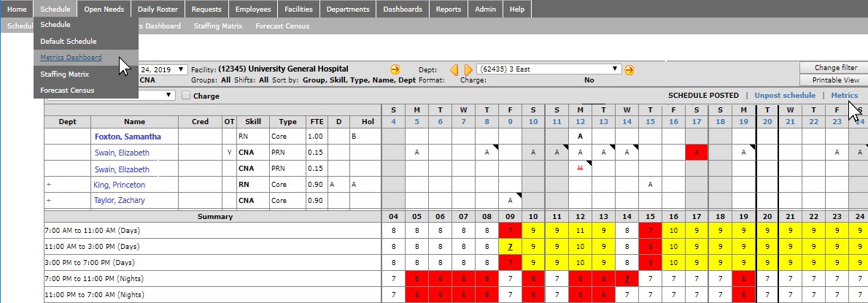Screen dimensions: 868x303
Task: Click the orange go arrow after the Dept dropdown
Action: (x=629, y=69)
